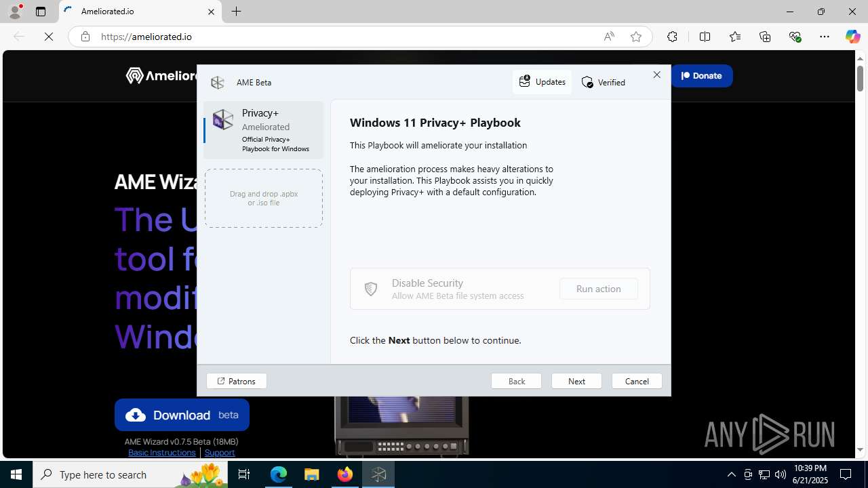Open a new browser tab
868x488 pixels.
237,12
